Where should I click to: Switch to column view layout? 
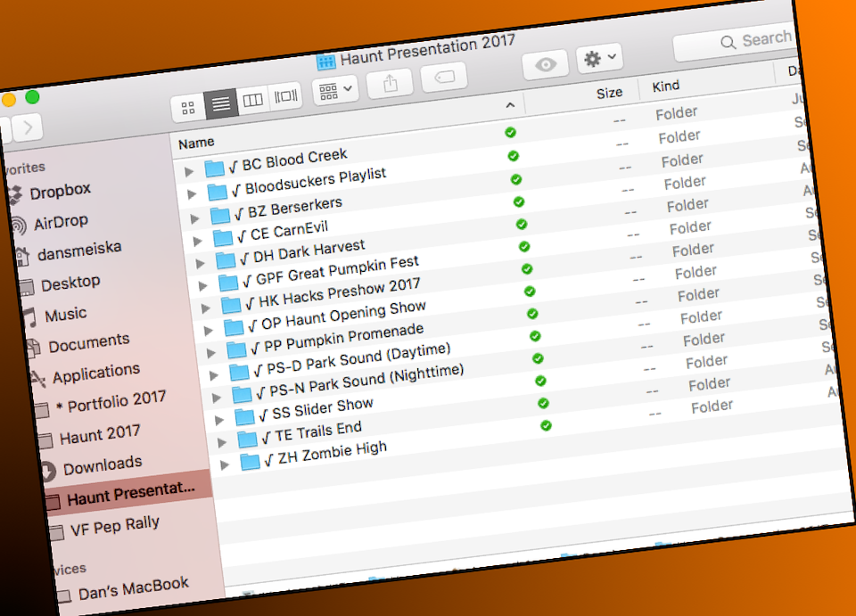pos(253,100)
